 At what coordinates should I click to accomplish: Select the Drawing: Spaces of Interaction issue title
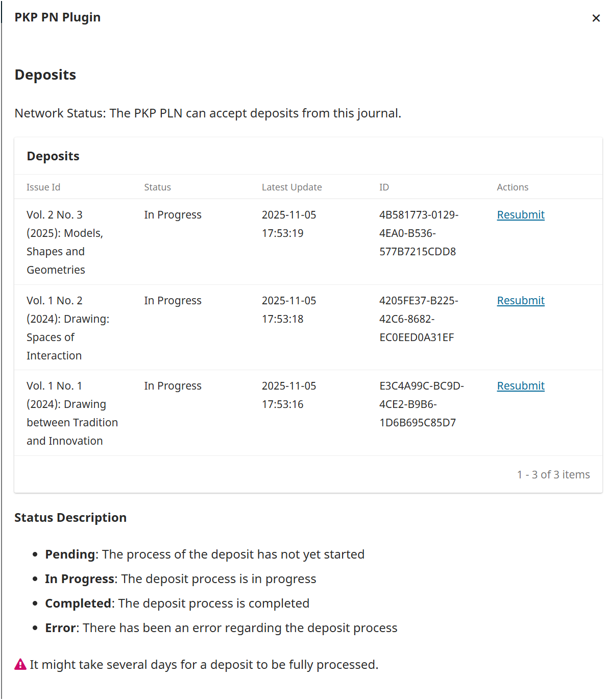[x=67, y=328]
